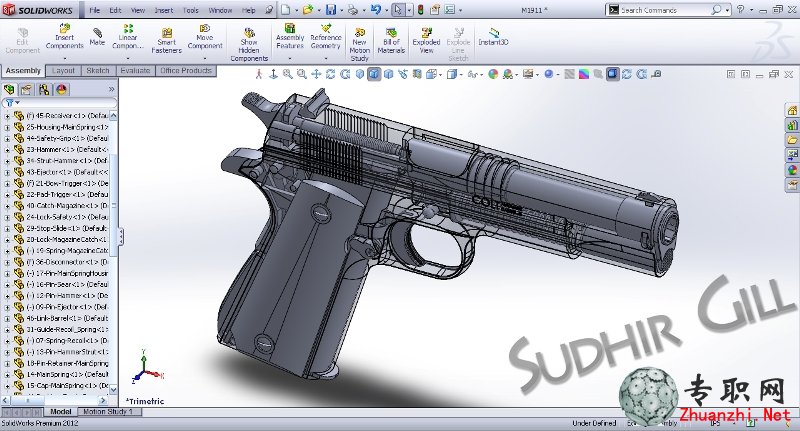Open the Save button dropdown arrow
The height and width of the screenshot is (431, 800).
tap(341, 10)
